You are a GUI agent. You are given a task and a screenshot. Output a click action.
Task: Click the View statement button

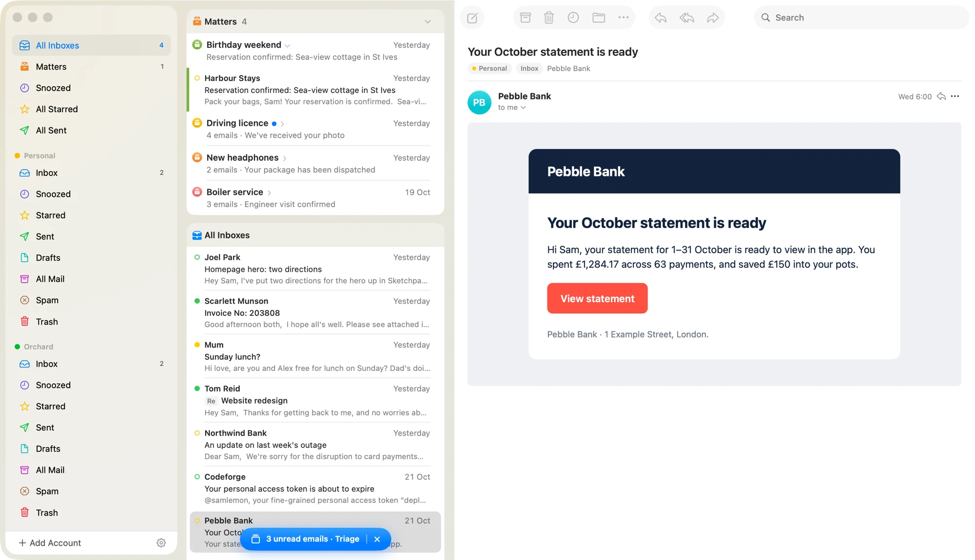tap(597, 298)
